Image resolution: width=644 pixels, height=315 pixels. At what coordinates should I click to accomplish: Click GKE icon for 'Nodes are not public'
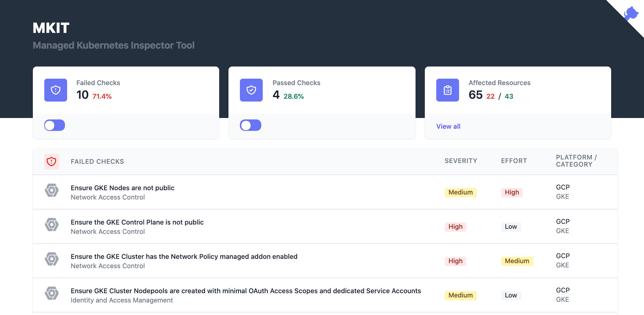pos(52,190)
